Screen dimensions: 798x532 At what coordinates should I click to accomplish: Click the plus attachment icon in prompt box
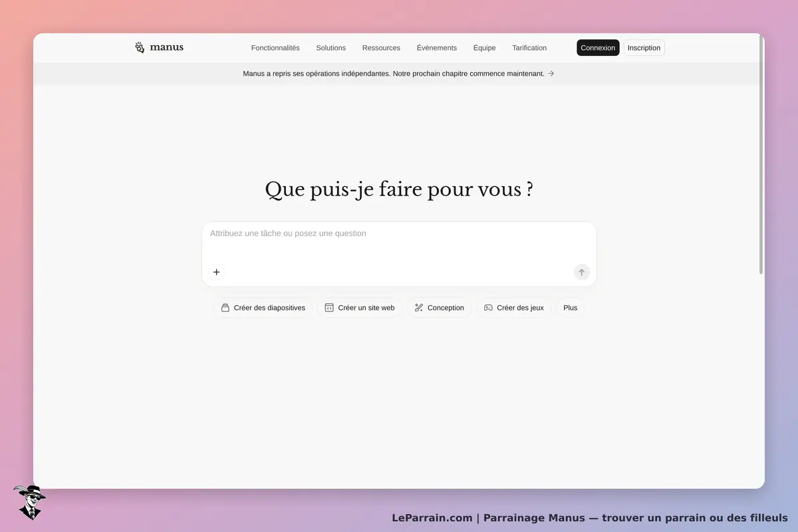216,272
